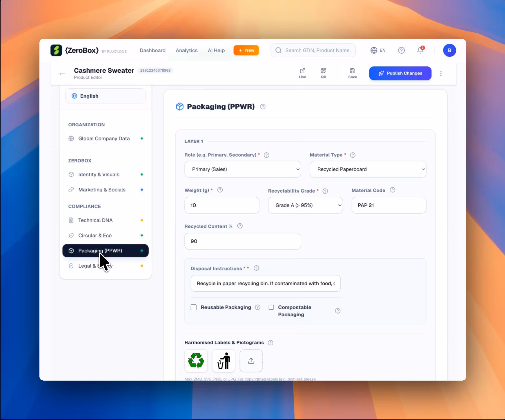Open the QR code icon

coord(324,73)
